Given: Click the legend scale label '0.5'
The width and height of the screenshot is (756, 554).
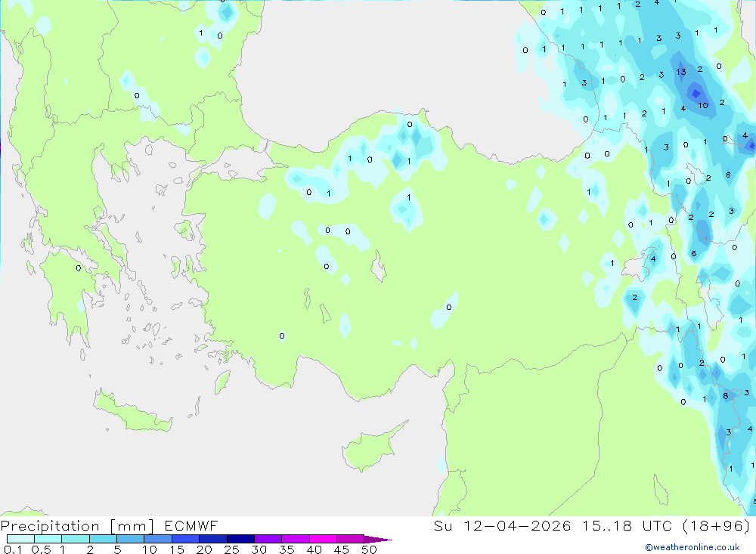Looking at the screenshot, I should tap(41, 549).
